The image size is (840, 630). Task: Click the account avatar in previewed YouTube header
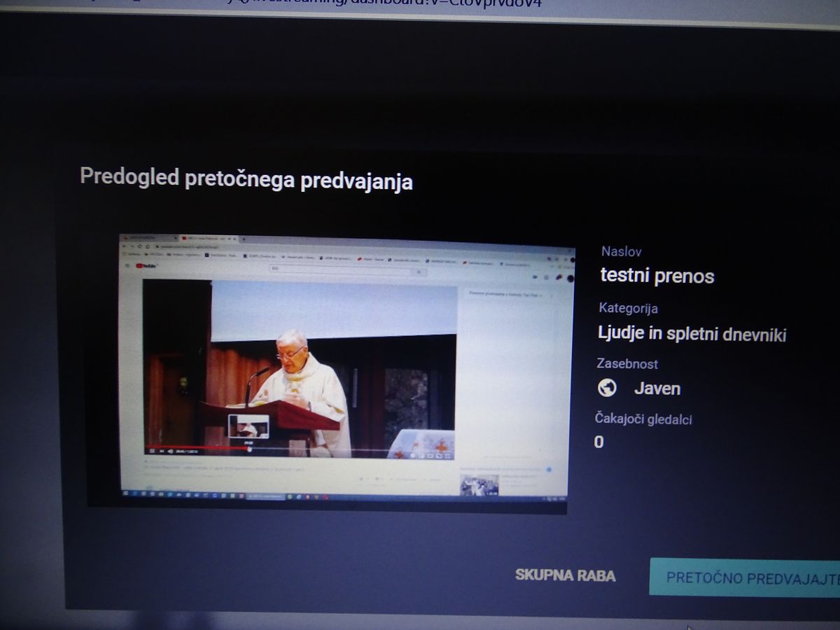click(570, 277)
